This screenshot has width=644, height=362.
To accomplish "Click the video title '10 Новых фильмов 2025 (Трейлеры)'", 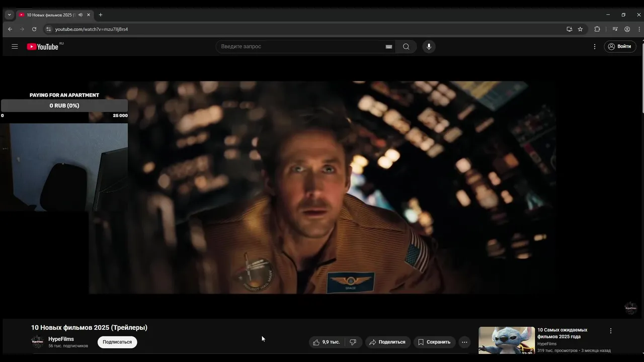I will click(x=89, y=327).
